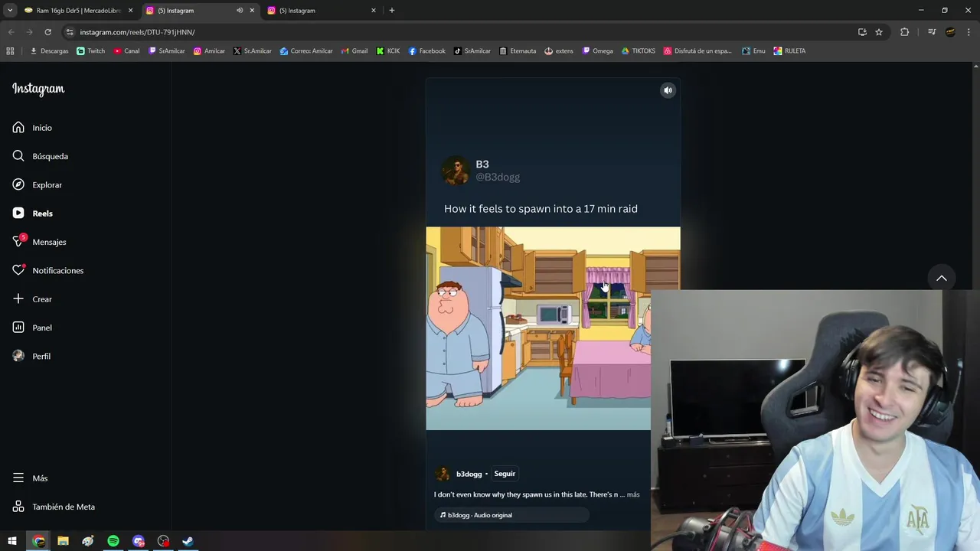Click Crear to make a new post

click(x=32, y=299)
